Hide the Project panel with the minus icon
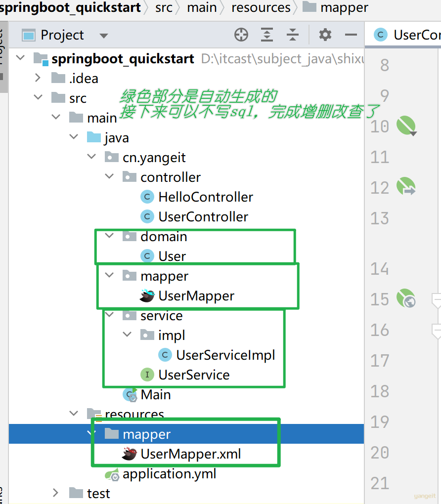 [351, 35]
